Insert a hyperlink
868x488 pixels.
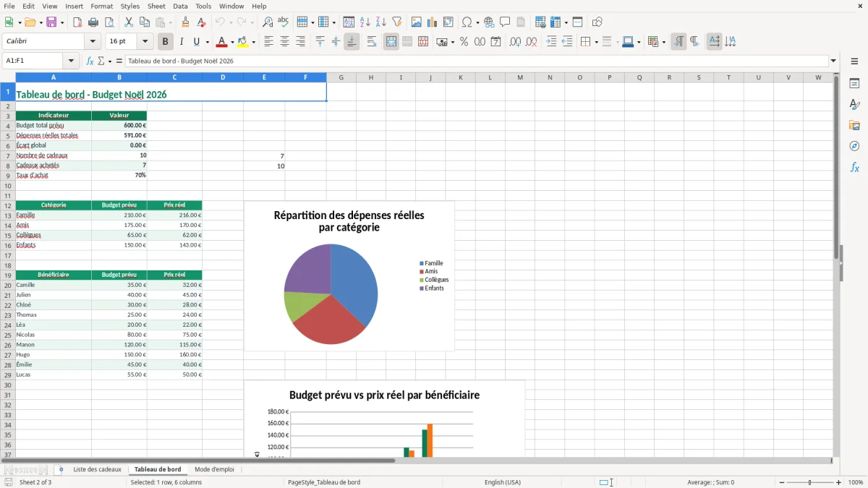pyautogui.click(x=490, y=22)
